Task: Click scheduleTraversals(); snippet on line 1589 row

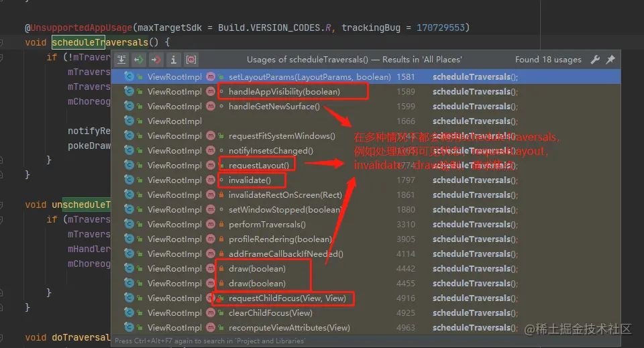Action: 475,91
